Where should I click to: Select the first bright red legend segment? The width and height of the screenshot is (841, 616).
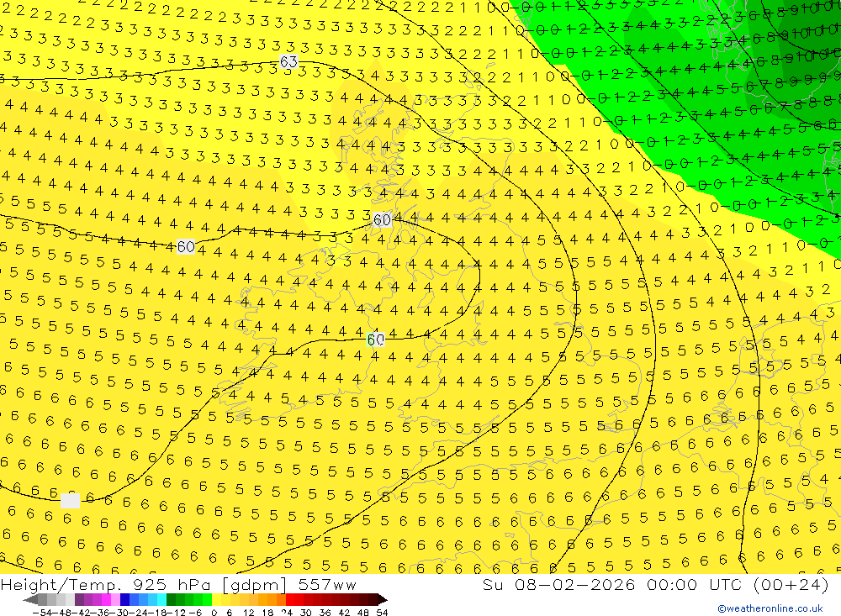(290, 599)
